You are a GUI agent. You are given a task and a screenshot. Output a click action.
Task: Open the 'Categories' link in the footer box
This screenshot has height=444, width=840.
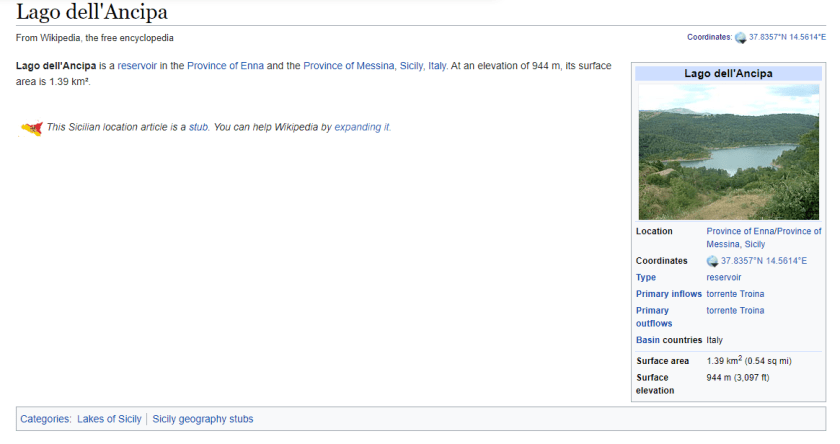tap(45, 420)
